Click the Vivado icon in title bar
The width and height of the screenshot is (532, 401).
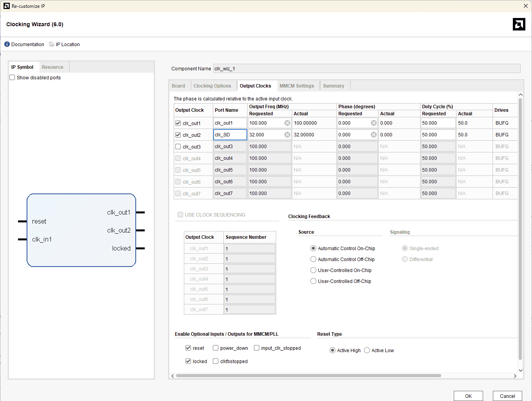(6, 6)
